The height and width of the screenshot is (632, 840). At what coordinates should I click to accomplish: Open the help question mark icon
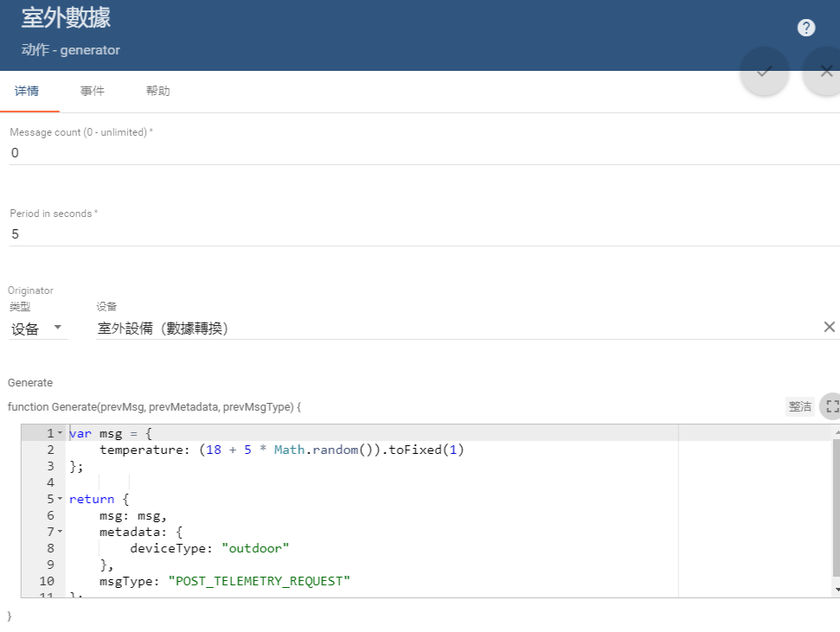coord(805,28)
